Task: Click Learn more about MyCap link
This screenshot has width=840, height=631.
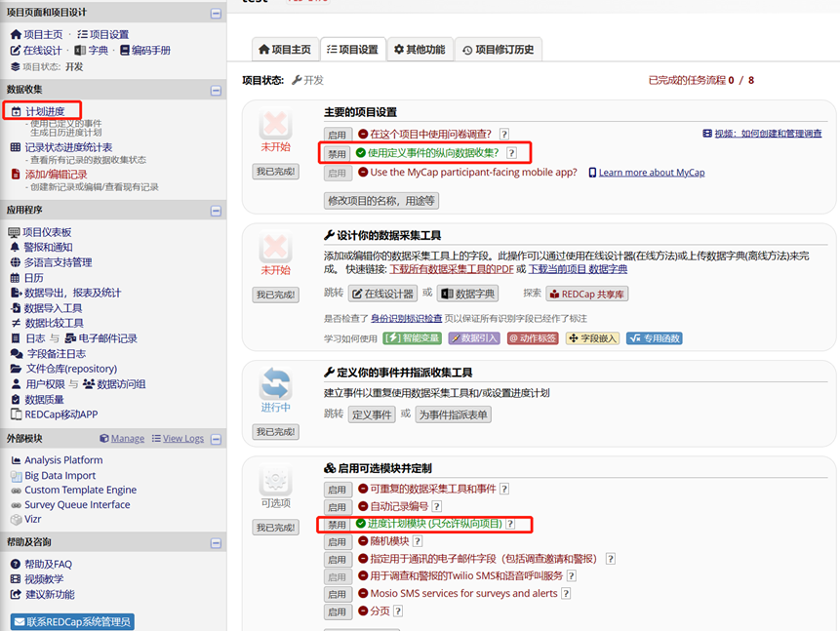Action: point(652,173)
